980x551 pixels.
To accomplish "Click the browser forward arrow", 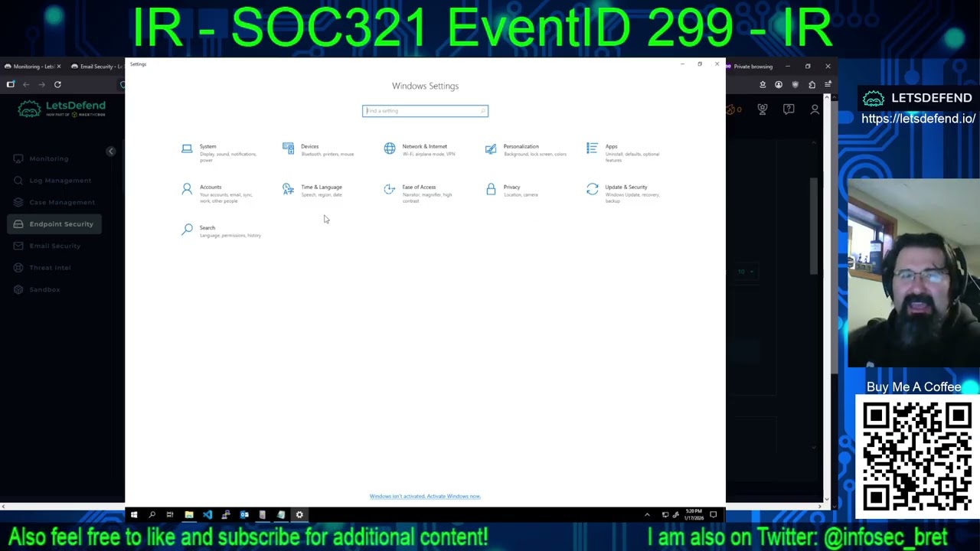I will point(41,84).
